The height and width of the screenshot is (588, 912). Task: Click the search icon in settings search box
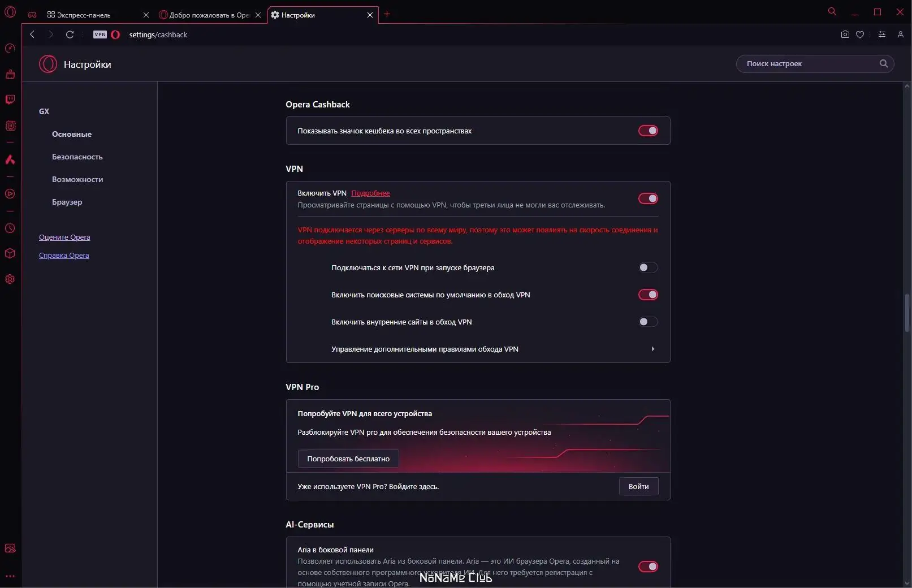[x=883, y=64]
